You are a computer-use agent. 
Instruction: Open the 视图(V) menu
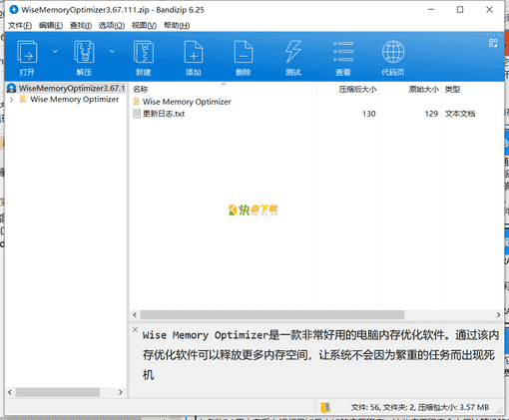point(144,25)
